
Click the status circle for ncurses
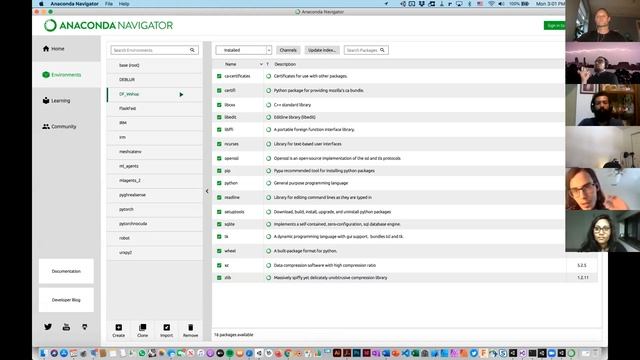(269, 144)
